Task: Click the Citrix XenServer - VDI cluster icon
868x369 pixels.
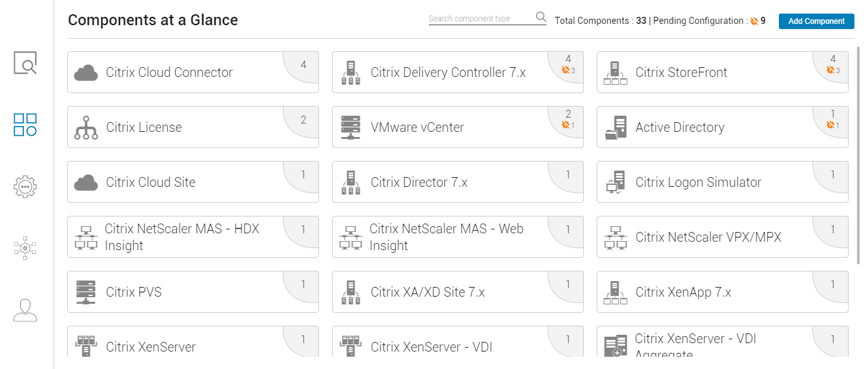Action: click(351, 346)
